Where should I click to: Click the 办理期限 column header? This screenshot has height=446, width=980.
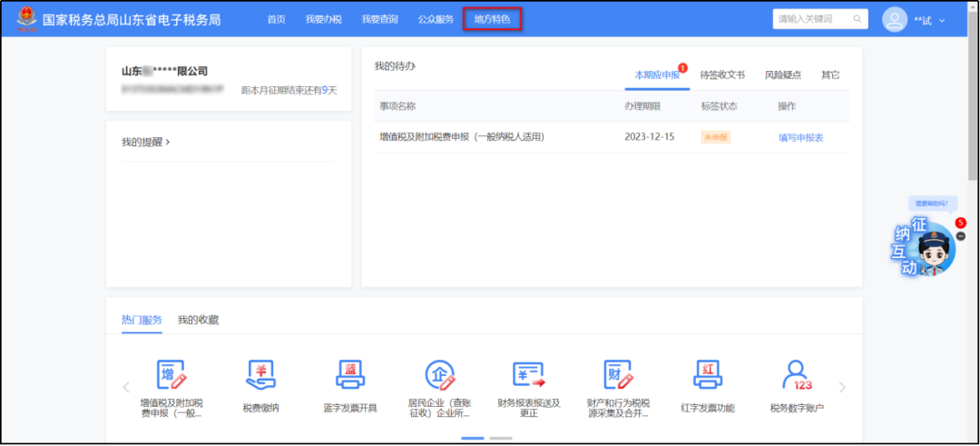click(642, 106)
